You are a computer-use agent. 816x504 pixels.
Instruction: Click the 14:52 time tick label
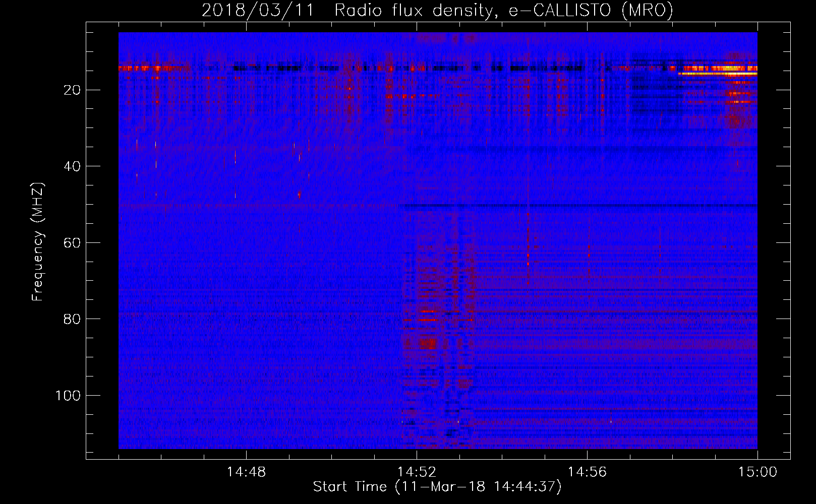(x=417, y=472)
